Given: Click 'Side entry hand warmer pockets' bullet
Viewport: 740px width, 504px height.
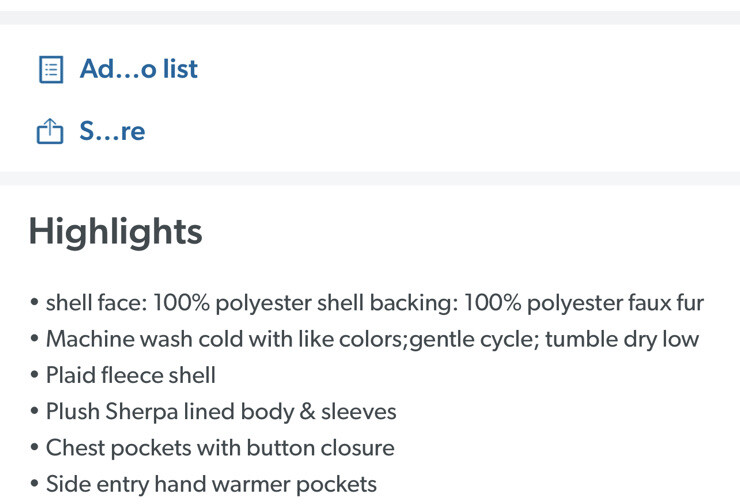Looking at the screenshot, I should pos(211,484).
